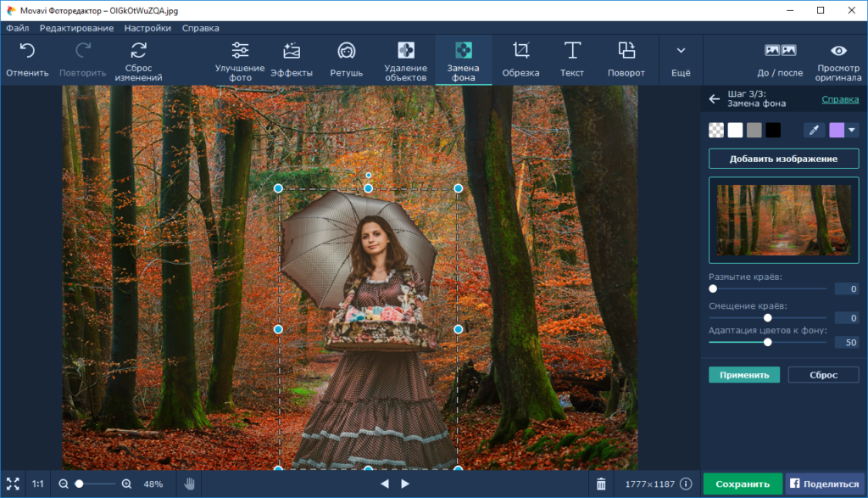This screenshot has height=498, width=868.
Task: Open the Настройки menu
Action: click(147, 28)
